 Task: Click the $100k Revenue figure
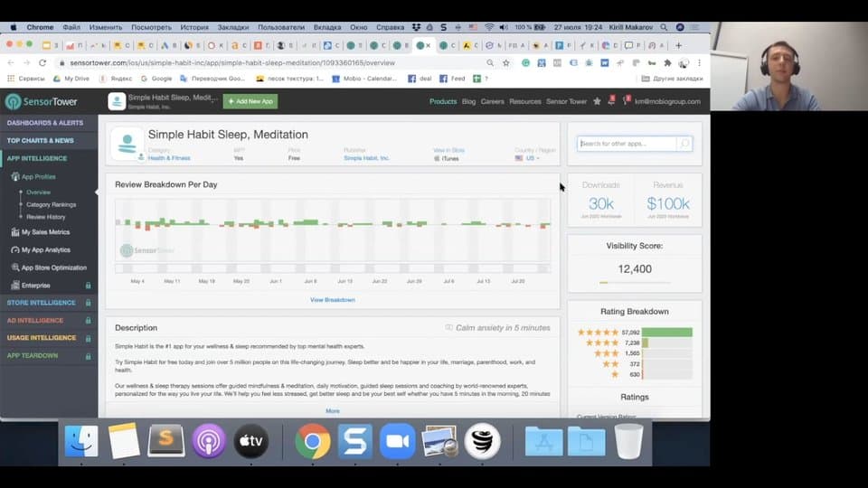[x=667, y=203]
